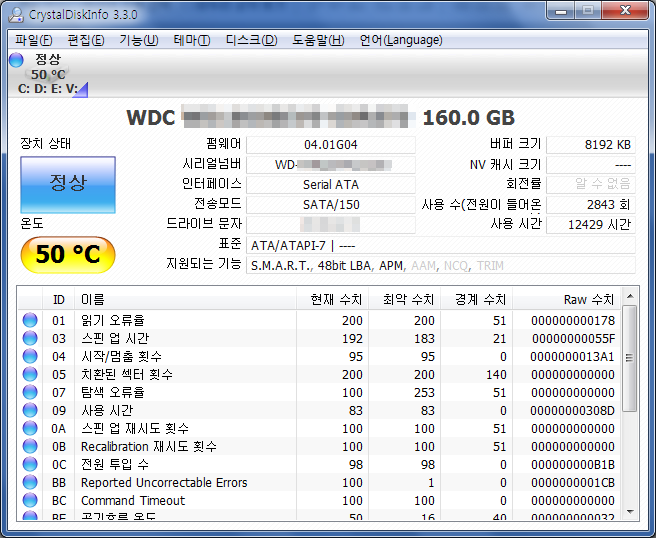656x538 pixels.
Task: Click status orb for 03 스핀 업 시간
Action: pos(30,338)
